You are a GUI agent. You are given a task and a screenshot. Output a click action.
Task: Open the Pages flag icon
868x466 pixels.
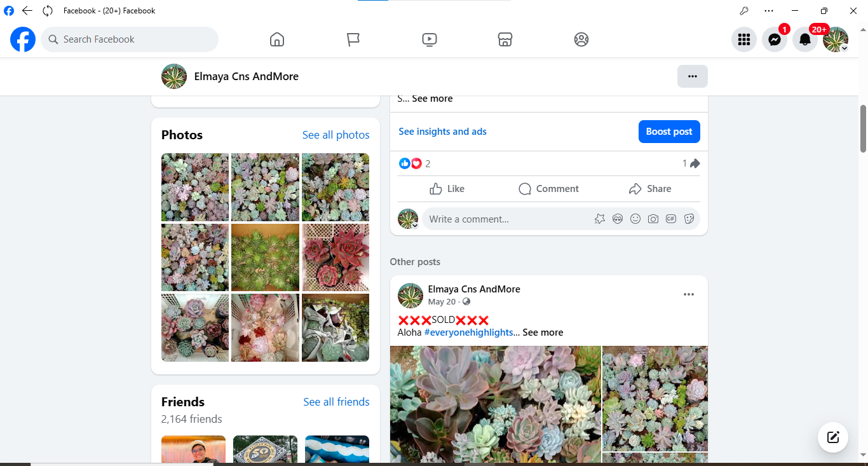point(353,39)
